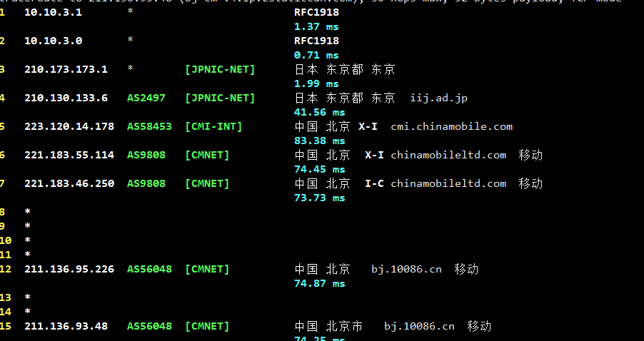Click the 74.45 ms latency value
This screenshot has height=341, width=644.
click(319, 169)
